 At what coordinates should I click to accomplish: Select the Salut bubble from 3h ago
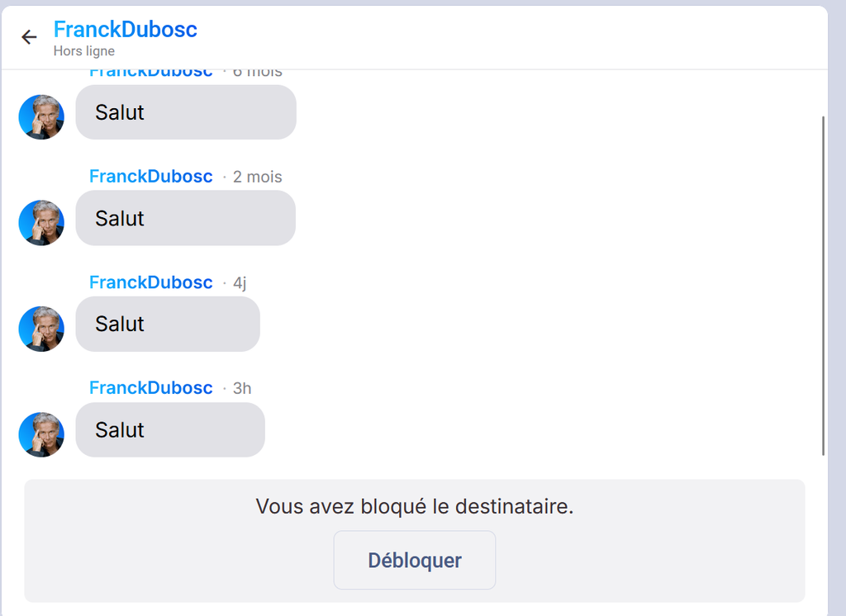(170, 430)
